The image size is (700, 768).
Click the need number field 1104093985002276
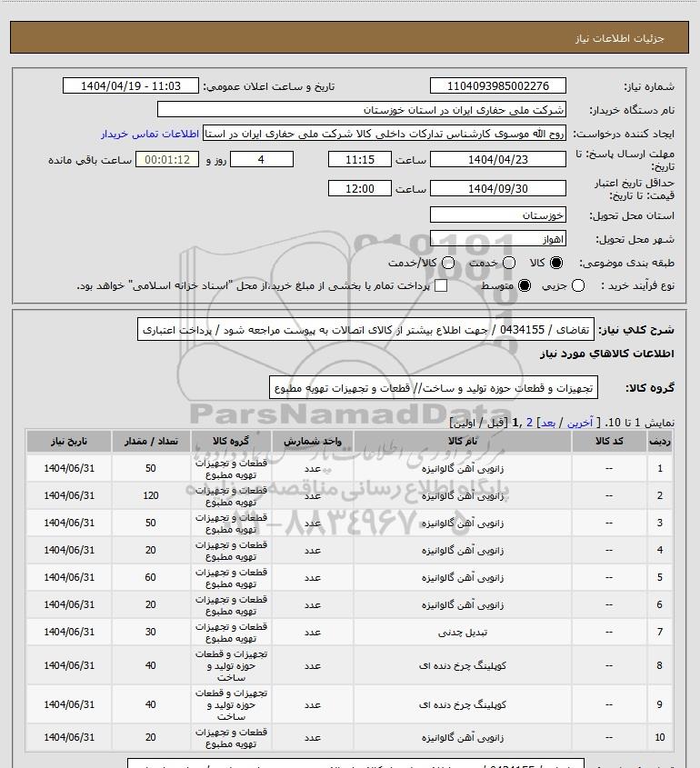pos(497,85)
